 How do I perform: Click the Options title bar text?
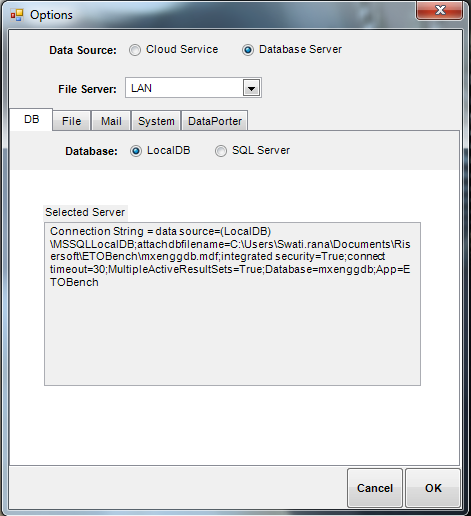(x=51, y=15)
